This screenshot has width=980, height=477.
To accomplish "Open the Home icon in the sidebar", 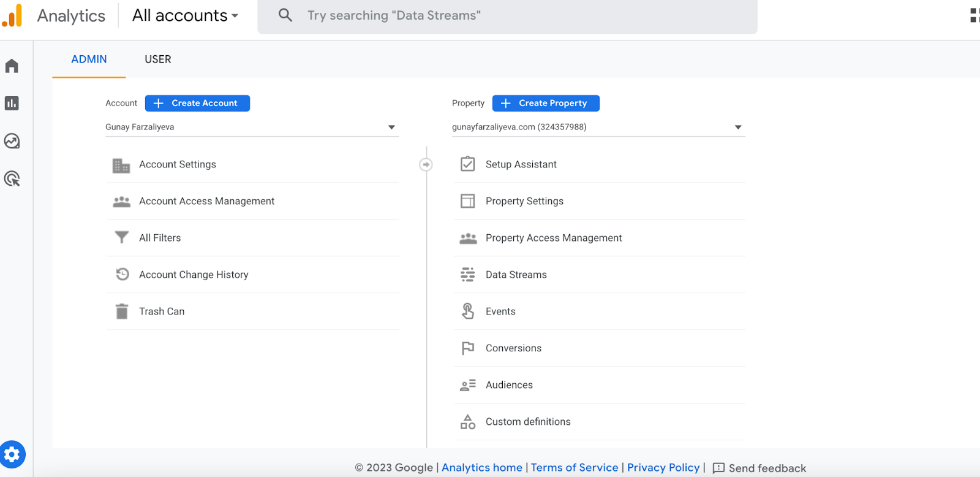I will 12,66.
